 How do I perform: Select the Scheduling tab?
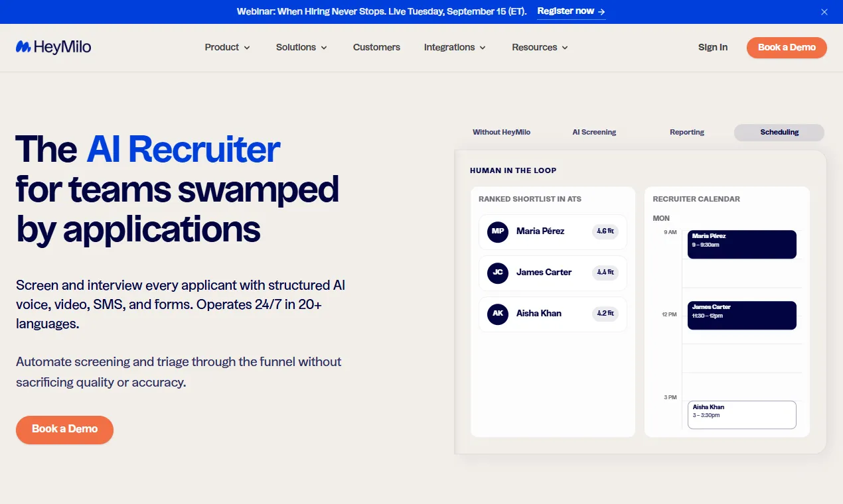pos(779,132)
